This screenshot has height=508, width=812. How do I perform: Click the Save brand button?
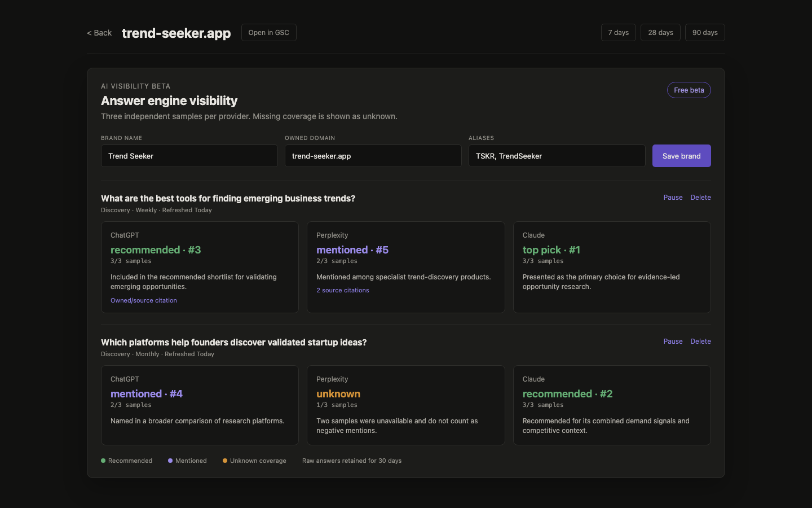click(682, 156)
